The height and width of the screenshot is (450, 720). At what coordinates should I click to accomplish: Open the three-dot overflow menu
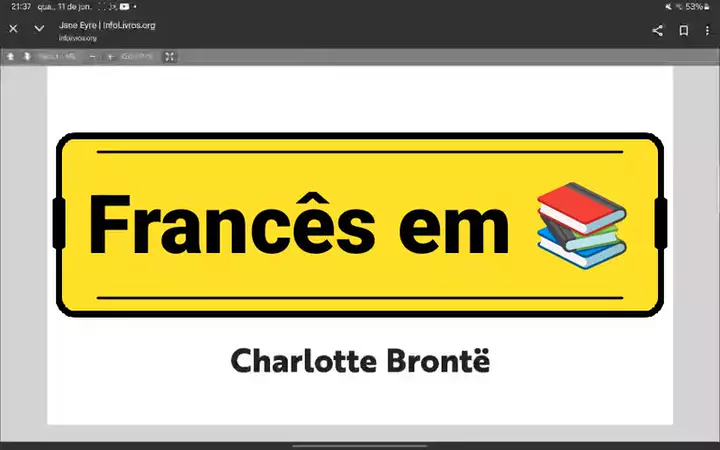tap(707, 30)
